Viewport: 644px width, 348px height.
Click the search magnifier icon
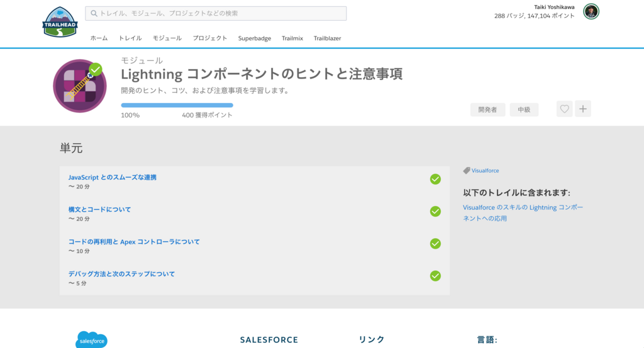click(94, 14)
